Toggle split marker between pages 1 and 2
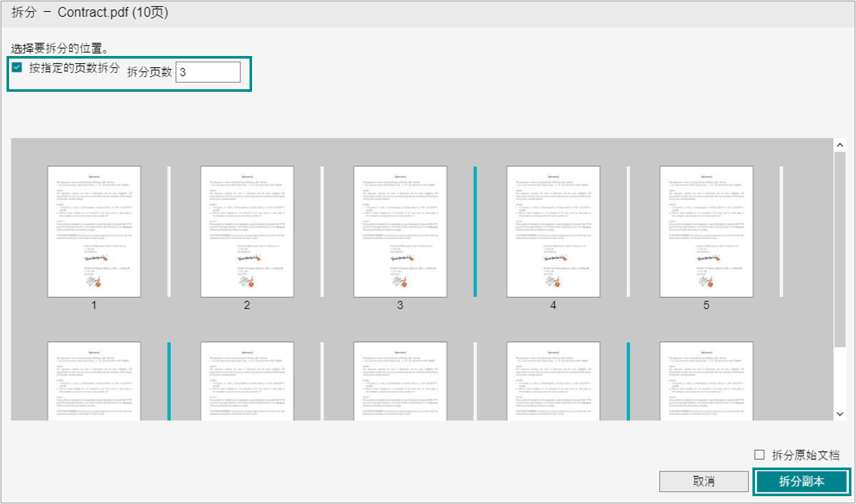This screenshot has width=856, height=504. [x=169, y=231]
